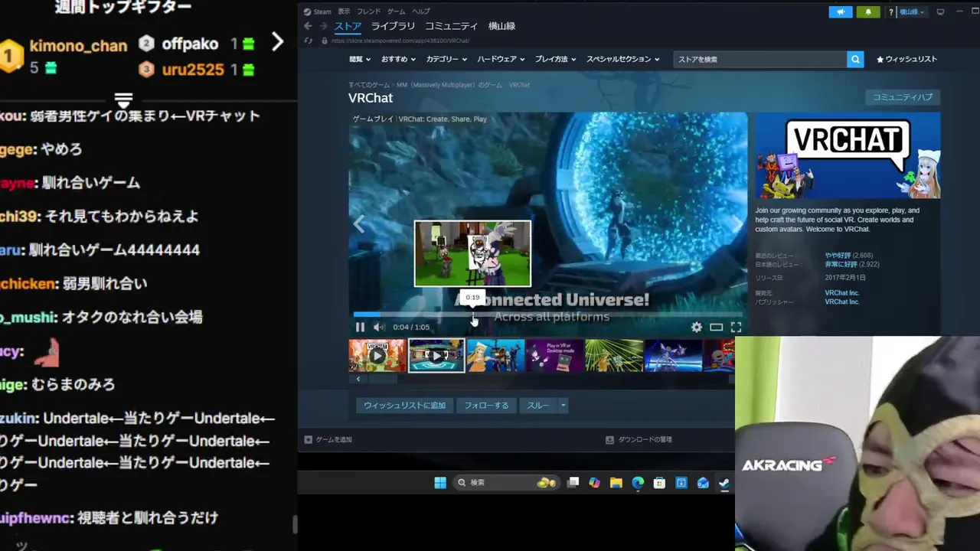The height and width of the screenshot is (551, 980).
Task: Click the question mark help icon
Action: point(891,11)
